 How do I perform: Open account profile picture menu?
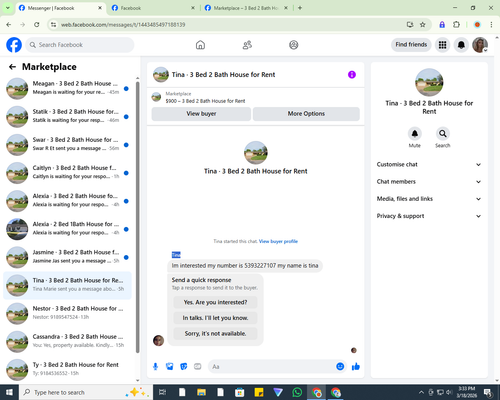[x=480, y=45]
